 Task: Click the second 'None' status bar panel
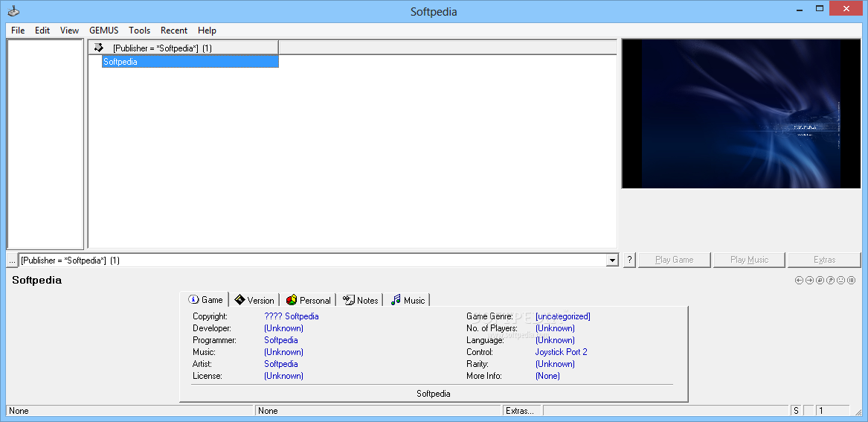coord(378,410)
